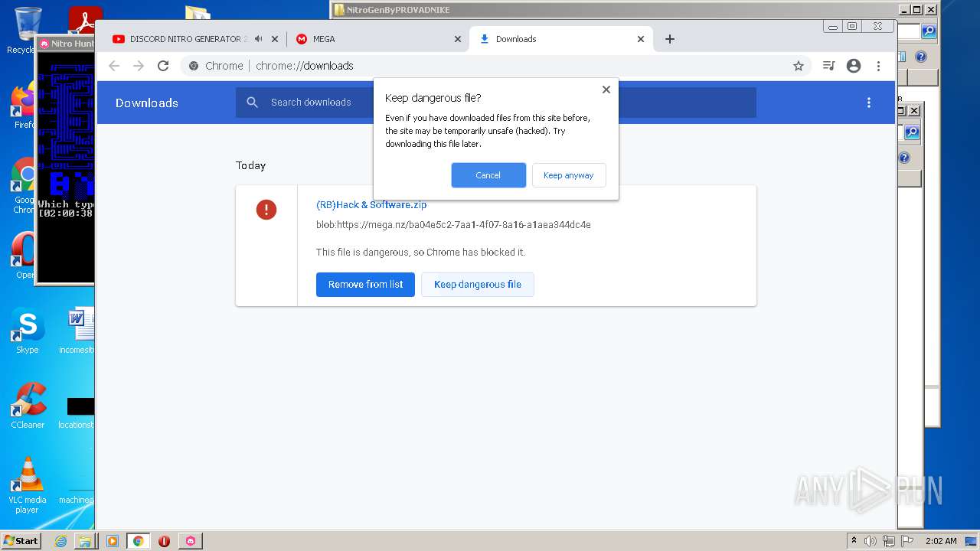Open the incomesit Word document icon
Viewport: 980px width, 551px height.
click(x=79, y=331)
